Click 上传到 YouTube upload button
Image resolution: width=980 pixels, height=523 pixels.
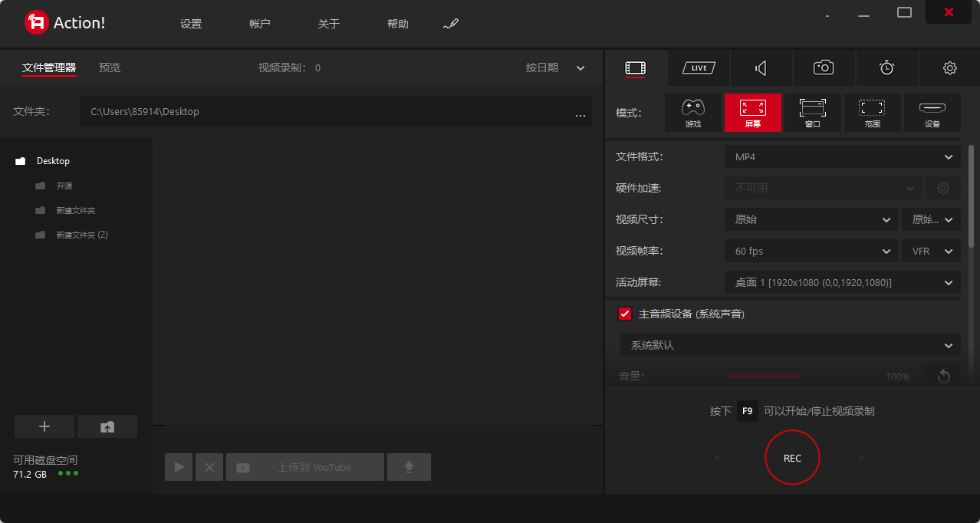(x=304, y=466)
